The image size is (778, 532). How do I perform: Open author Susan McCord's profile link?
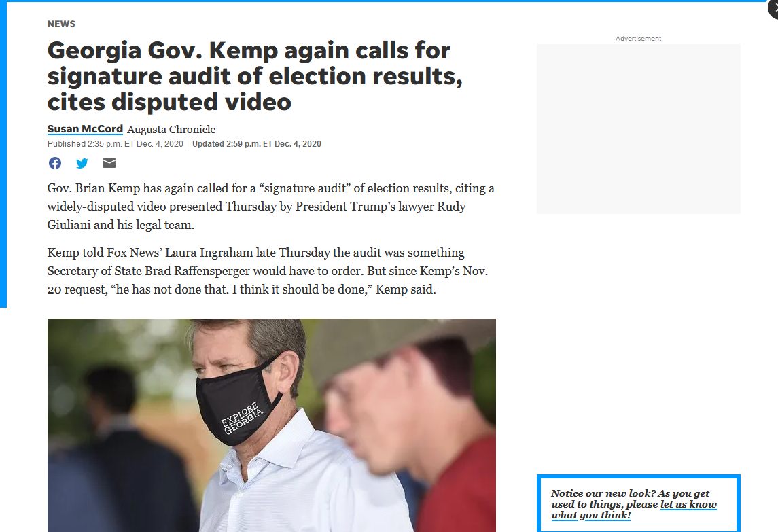click(x=85, y=129)
